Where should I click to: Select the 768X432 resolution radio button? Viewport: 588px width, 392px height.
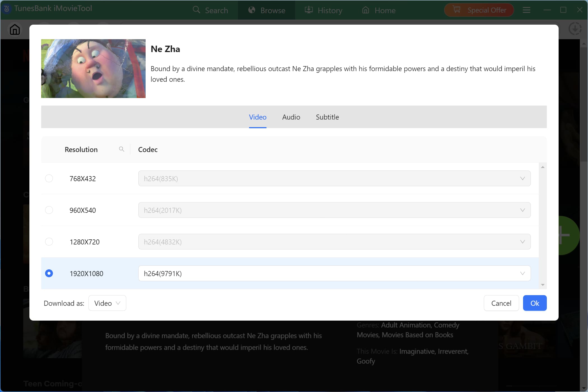click(49, 178)
